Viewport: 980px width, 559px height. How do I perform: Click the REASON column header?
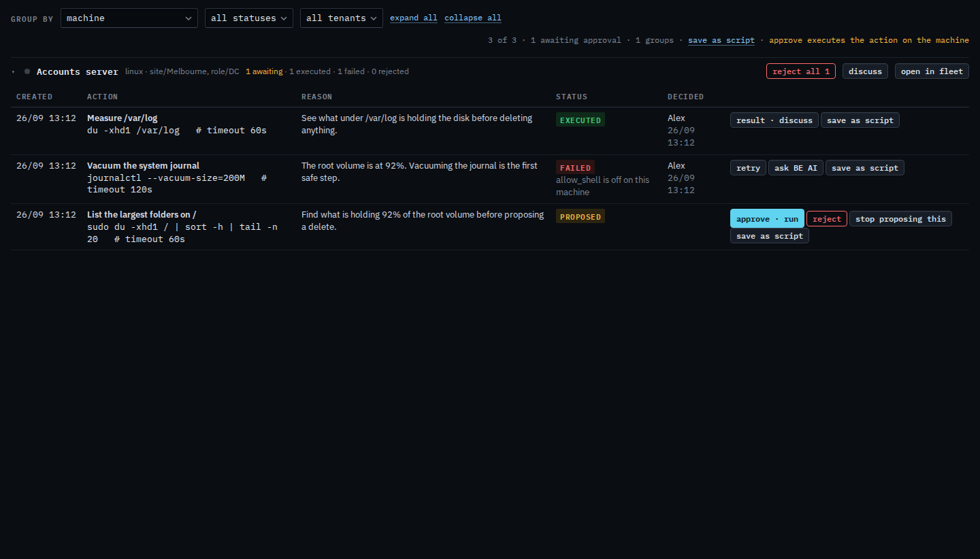(316, 97)
